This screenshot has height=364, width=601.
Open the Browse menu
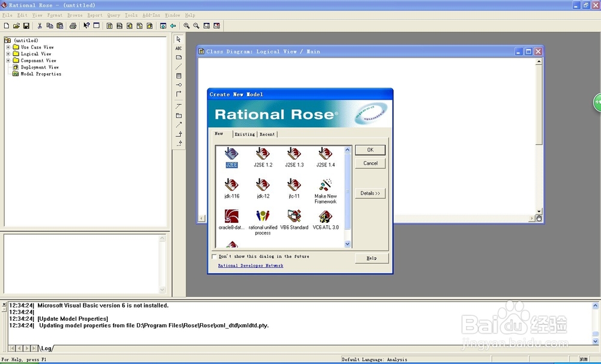click(75, 16)
